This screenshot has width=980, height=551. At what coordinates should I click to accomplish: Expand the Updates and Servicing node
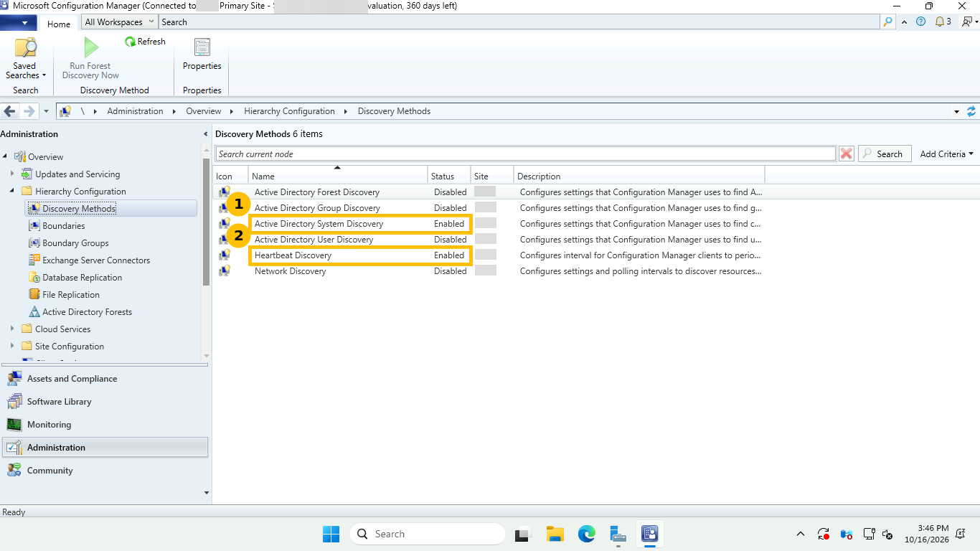12,174
